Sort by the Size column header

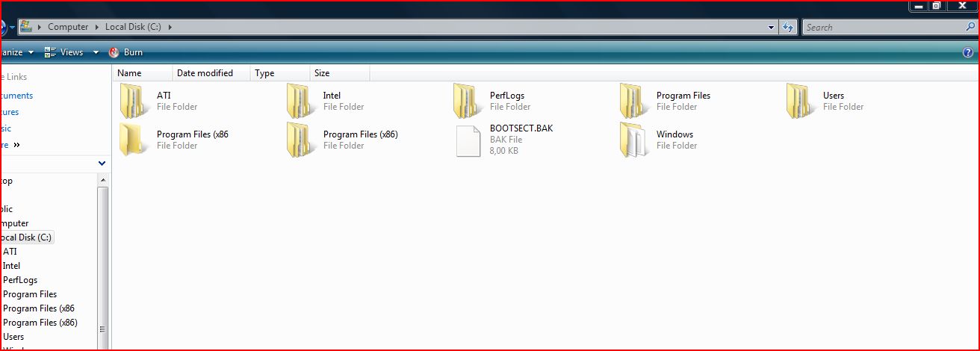(340, 73)
